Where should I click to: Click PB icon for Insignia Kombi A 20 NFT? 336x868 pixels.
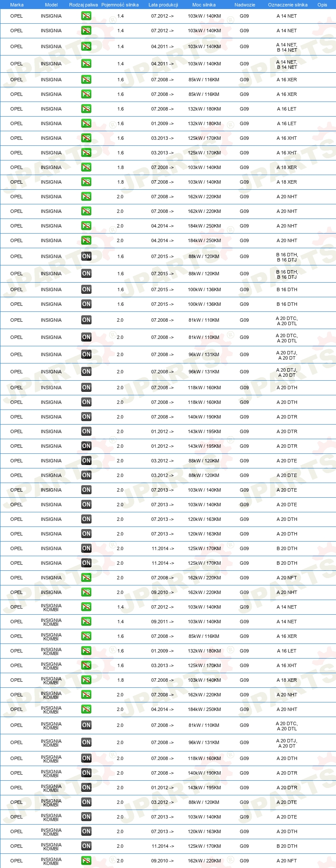86,861
